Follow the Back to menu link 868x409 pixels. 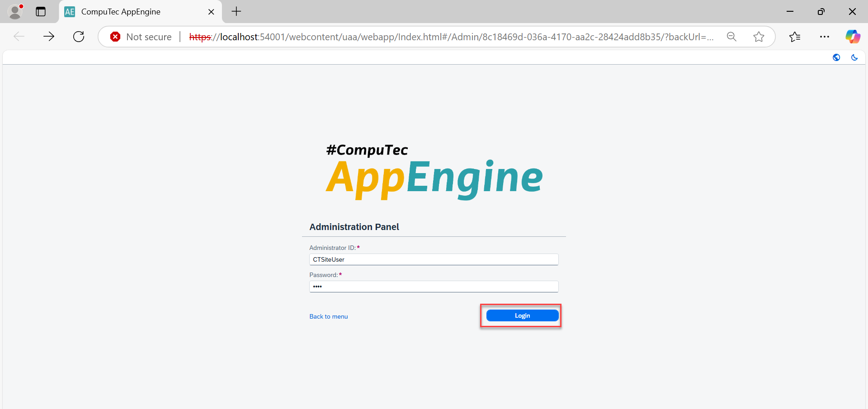pyautogui.click(x=329, y=316)
